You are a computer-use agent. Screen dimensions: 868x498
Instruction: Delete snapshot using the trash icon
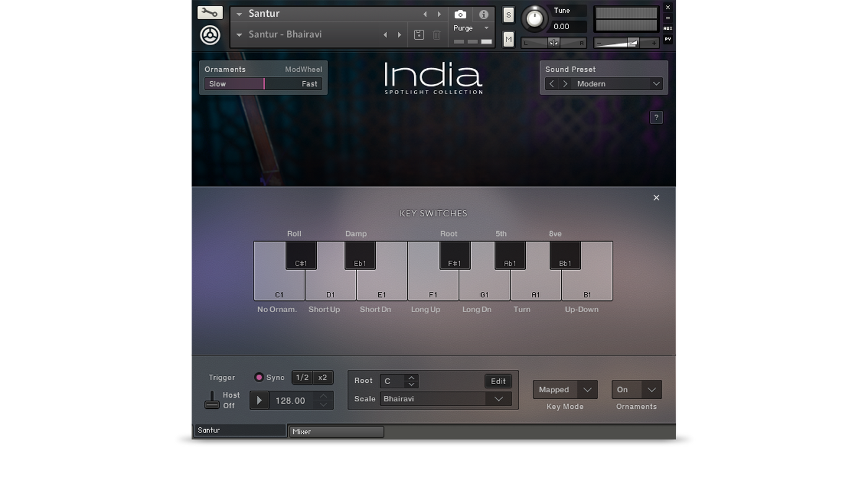point(436,35)
